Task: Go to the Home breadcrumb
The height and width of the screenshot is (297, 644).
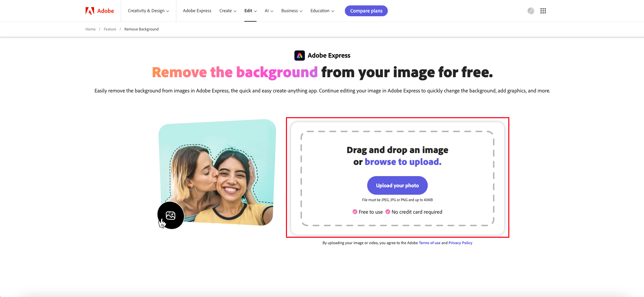Action: pyautogui.click(x=90, y=29)
